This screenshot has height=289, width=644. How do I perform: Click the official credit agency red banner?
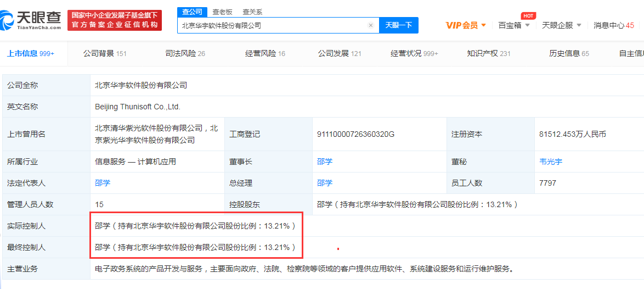[x=115, y=20]
